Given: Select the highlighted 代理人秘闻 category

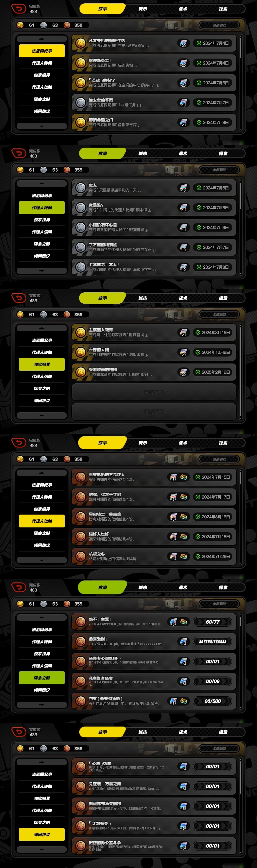Looking at the screenshot, I should point(42,208).
